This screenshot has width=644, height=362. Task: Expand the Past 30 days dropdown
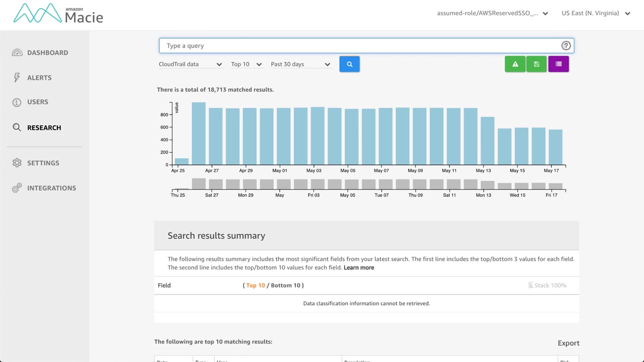pyautogui.click(x=300, y=64)
